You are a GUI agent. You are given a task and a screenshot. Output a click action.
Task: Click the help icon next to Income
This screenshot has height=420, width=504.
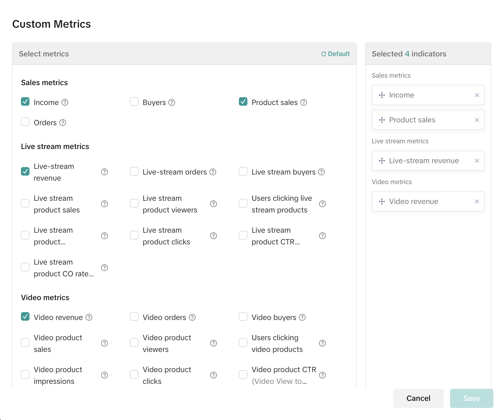[65, 103]
